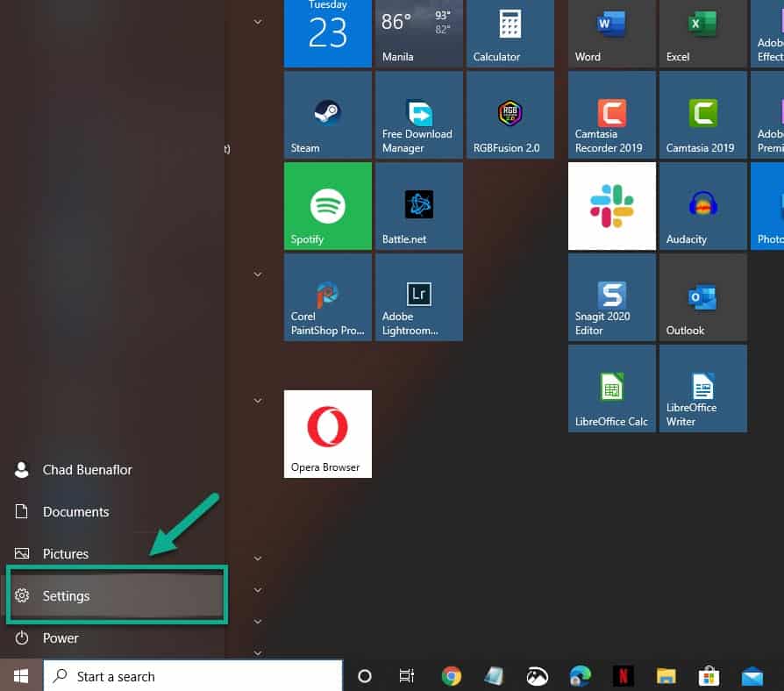The width and height of the screenshot is (784, 691).
Task: Open the Calculator tile
Action: [x=510, y=33]
